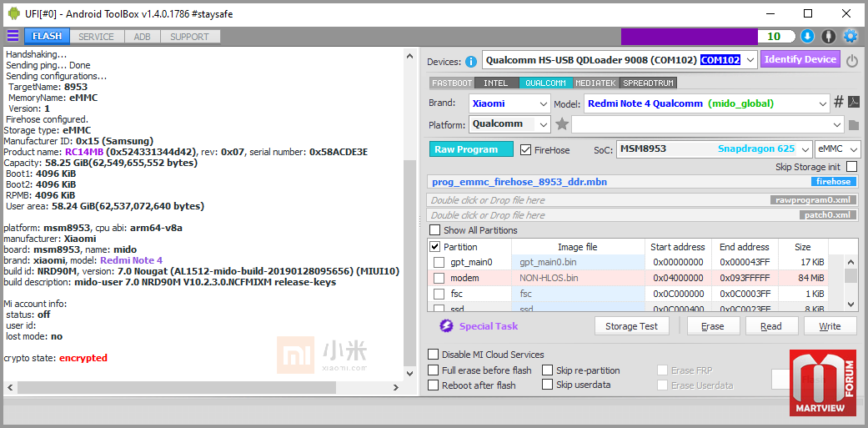Click the Identify Device button
The height and width of the screenshot is (428, 868).
(x=800, y=59)
